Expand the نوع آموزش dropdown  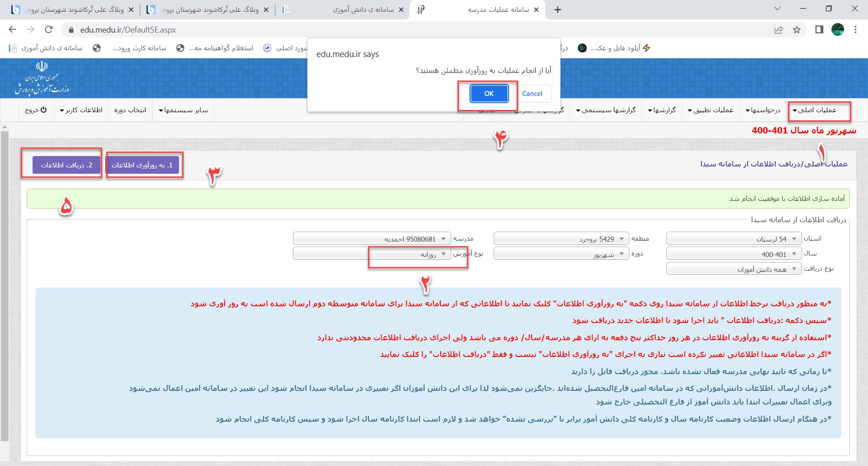(372, 254)
